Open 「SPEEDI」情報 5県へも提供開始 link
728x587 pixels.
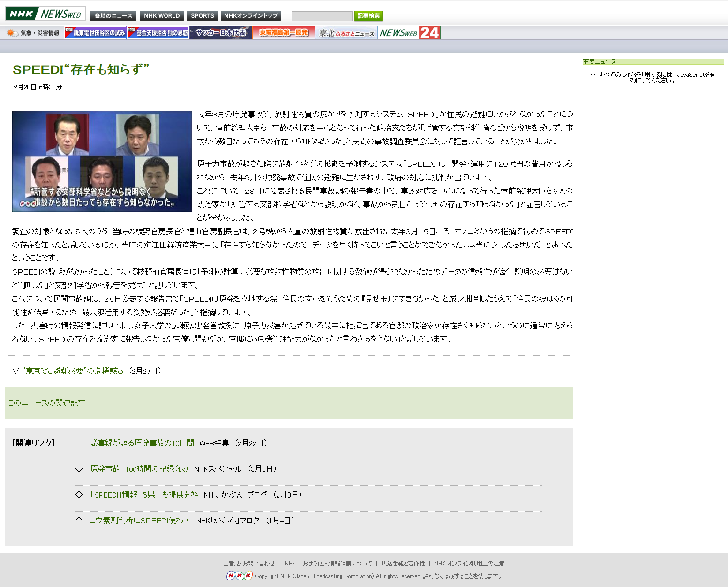coord(144,495)
